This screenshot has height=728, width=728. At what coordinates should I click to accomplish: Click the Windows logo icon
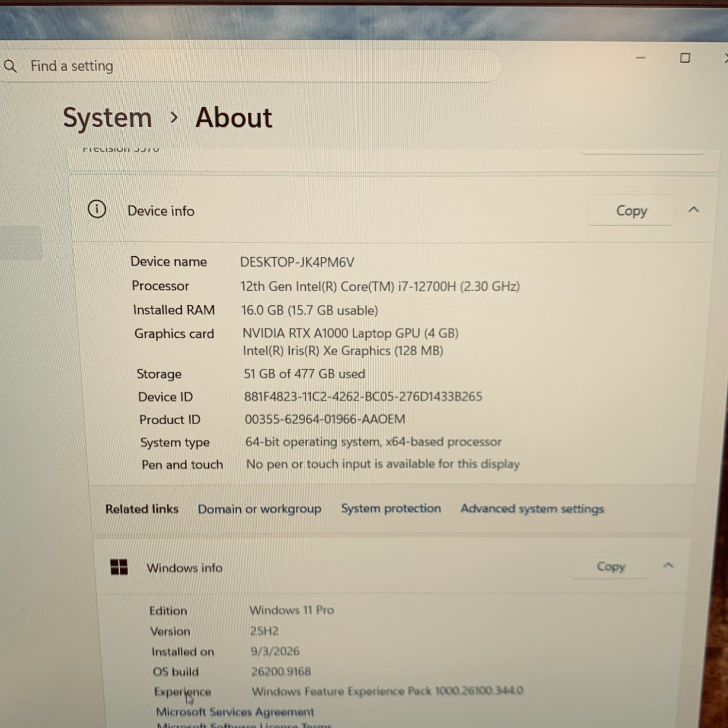point(119,567)
